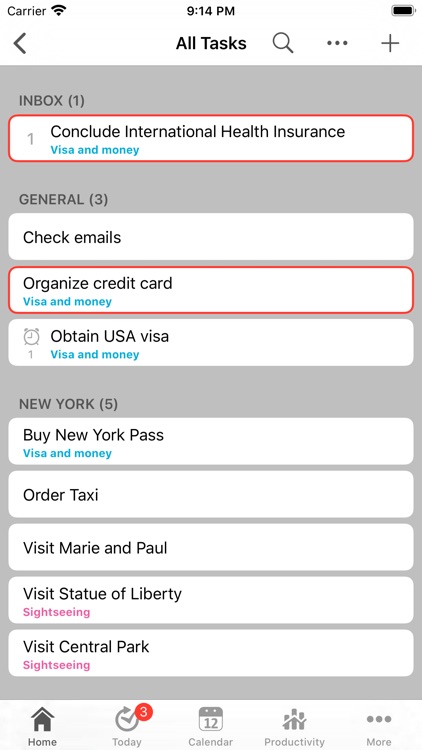Open the More tab

point(378,727)
